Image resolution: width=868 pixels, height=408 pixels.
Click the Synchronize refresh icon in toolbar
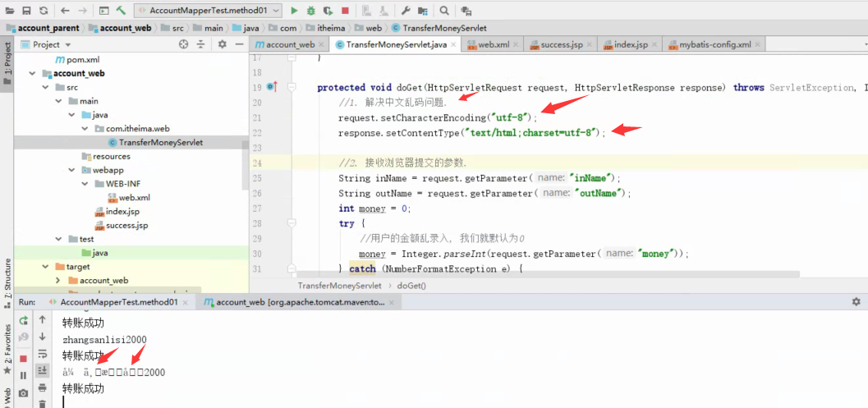[44, 11]
